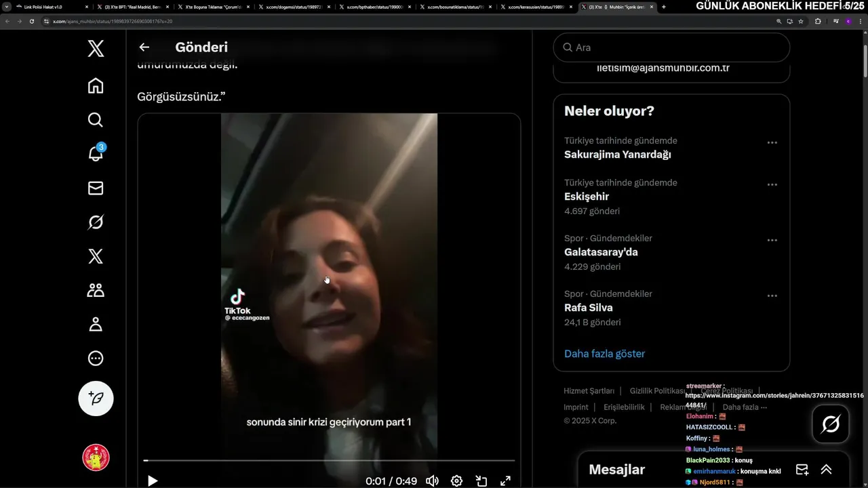Open the Gizlilik Politikası footer link

(657, 391)
